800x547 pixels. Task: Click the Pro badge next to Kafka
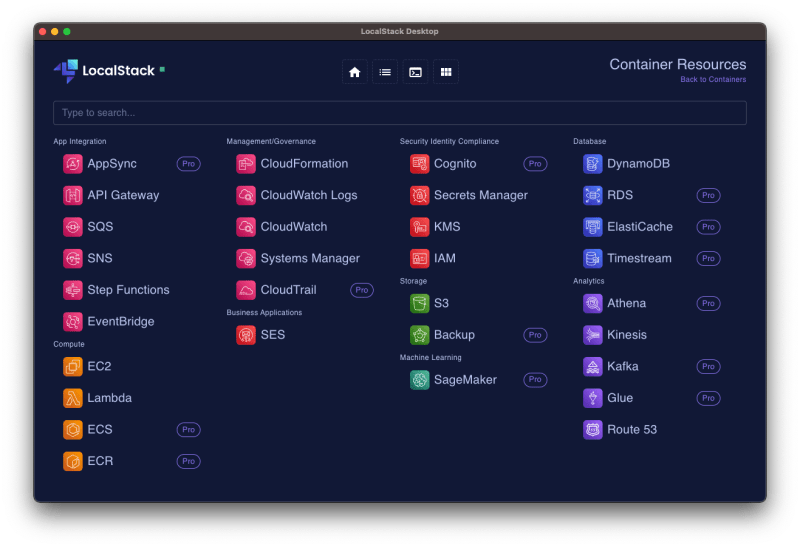708,366
